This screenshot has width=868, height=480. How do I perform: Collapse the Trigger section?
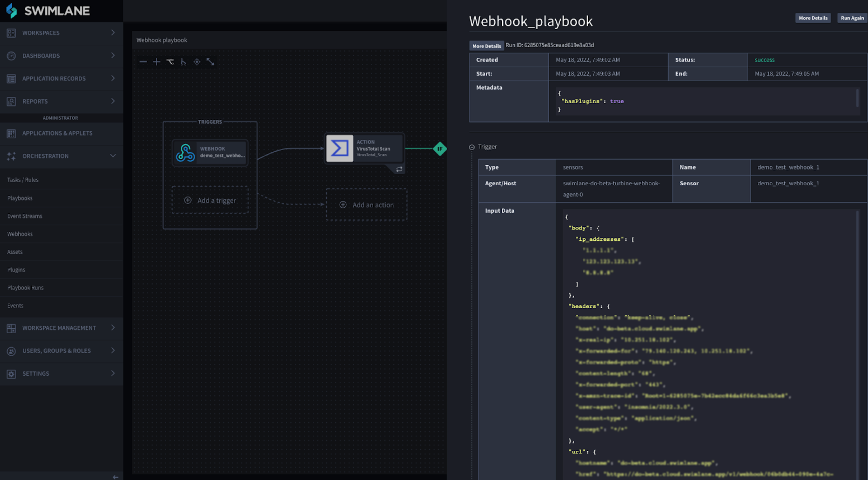tap(472, 147)
